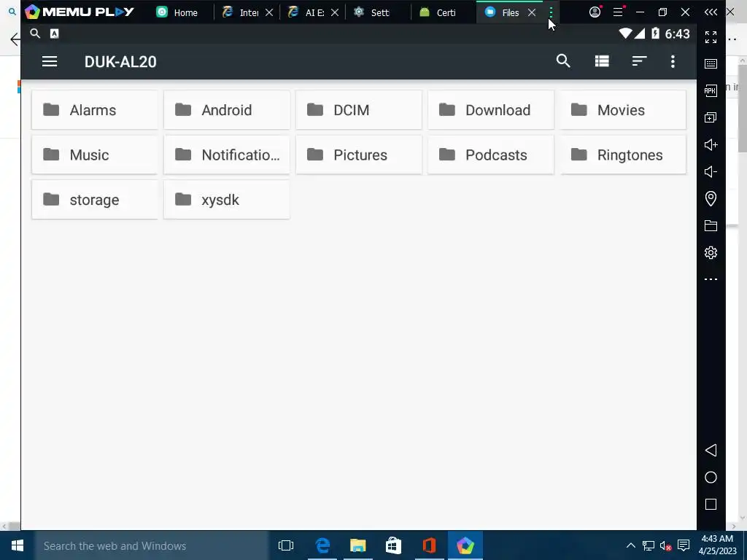This screenshot has height=560, width=747.
Task: Toggle MEmu fullscreen mode
Action: [x=711, y=37]
